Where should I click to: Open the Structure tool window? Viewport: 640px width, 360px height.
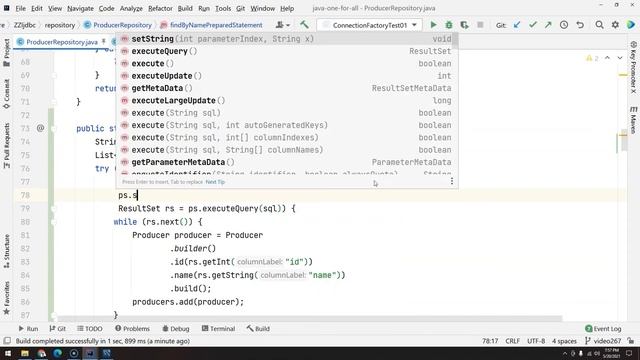[x=7, y=251]
